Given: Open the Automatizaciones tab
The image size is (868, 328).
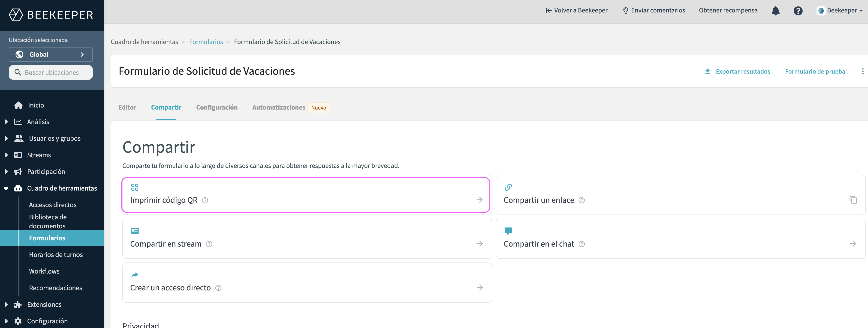Looking at the screenshot, I should tap(279, 107).
